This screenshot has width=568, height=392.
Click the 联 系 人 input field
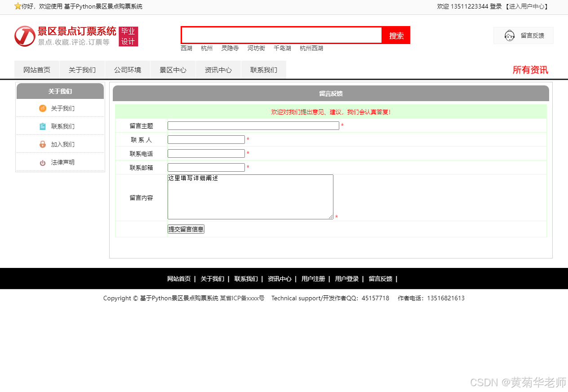click(206, 140)
